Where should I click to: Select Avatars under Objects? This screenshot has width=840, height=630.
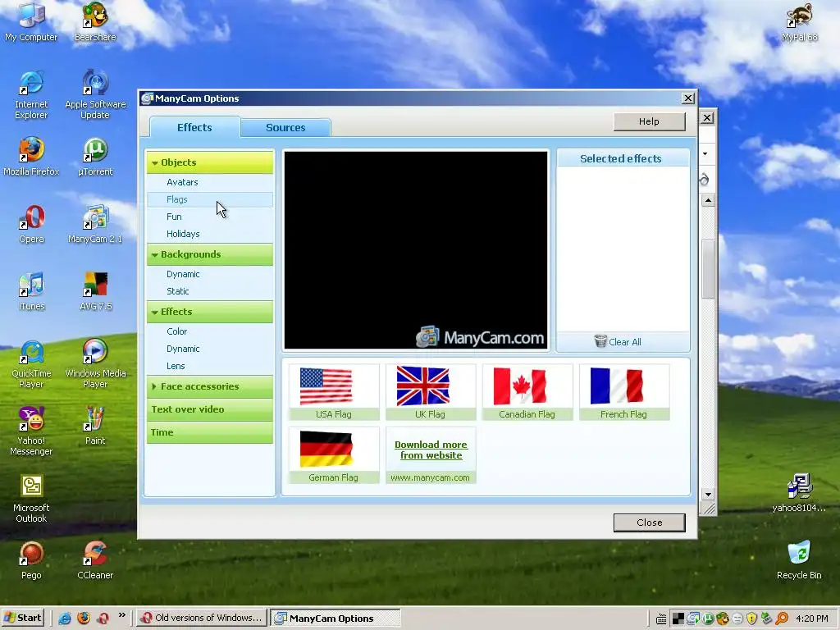[x=209, y=182]
